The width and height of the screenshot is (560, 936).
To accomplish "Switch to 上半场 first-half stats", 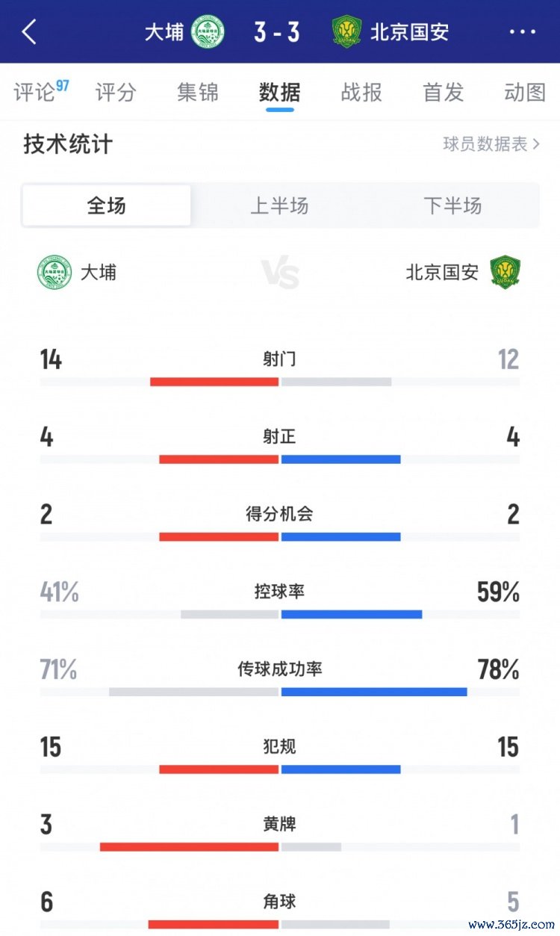I will tap(279, 205).
